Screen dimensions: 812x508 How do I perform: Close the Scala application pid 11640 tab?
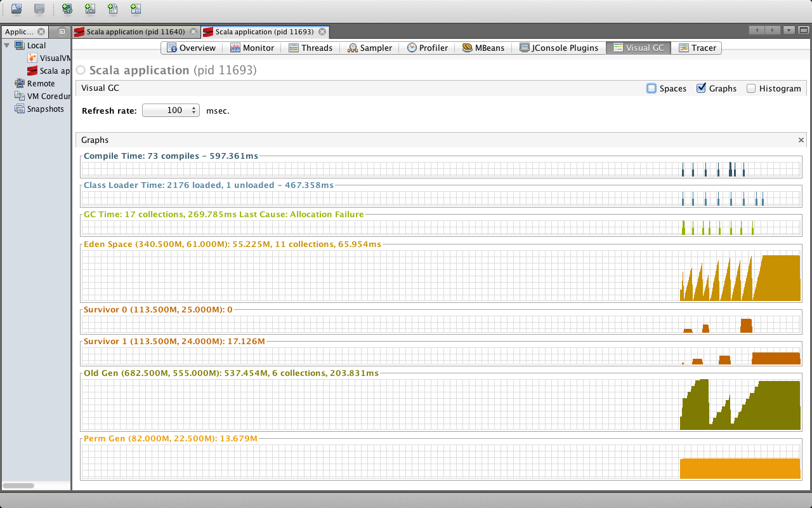193,32
